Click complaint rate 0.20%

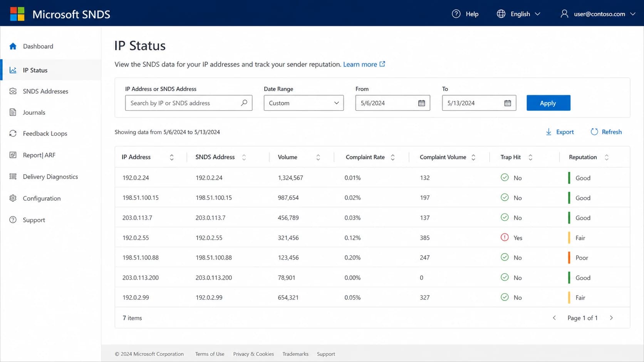352,258
